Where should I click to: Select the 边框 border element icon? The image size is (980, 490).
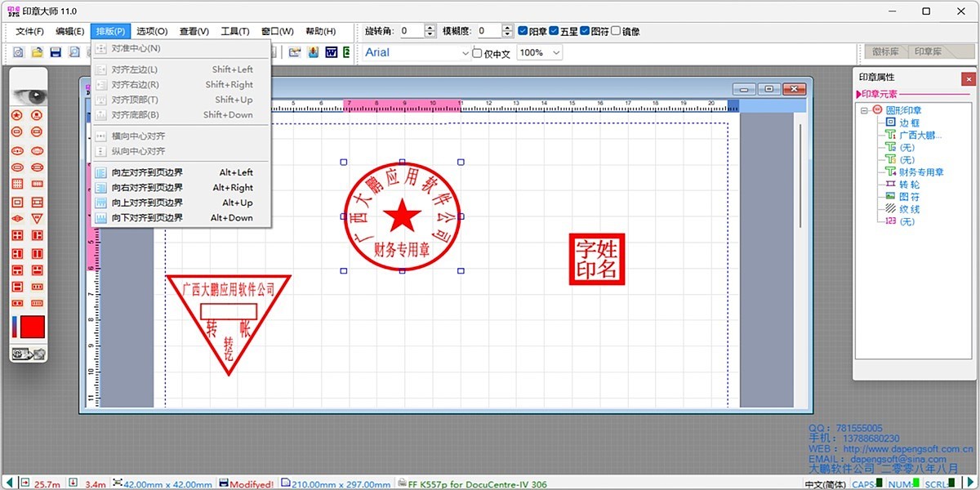coord(891,122)
